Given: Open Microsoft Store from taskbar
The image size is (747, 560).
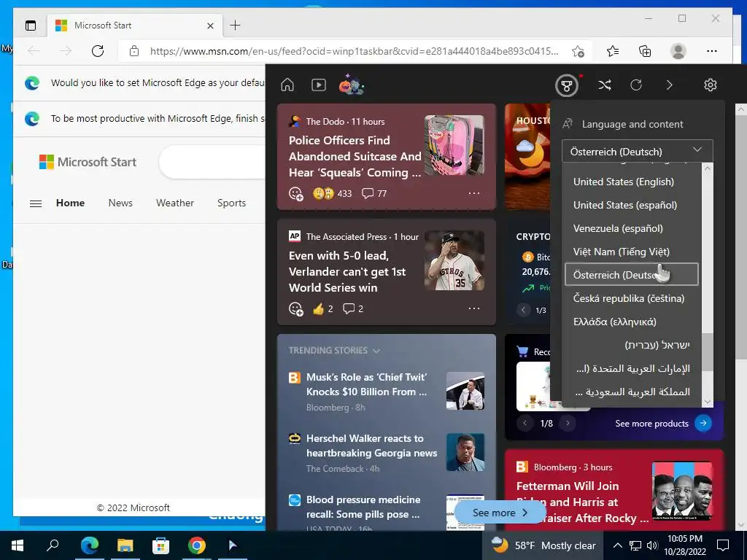Looking at the screenshot, I should (160, 545).
